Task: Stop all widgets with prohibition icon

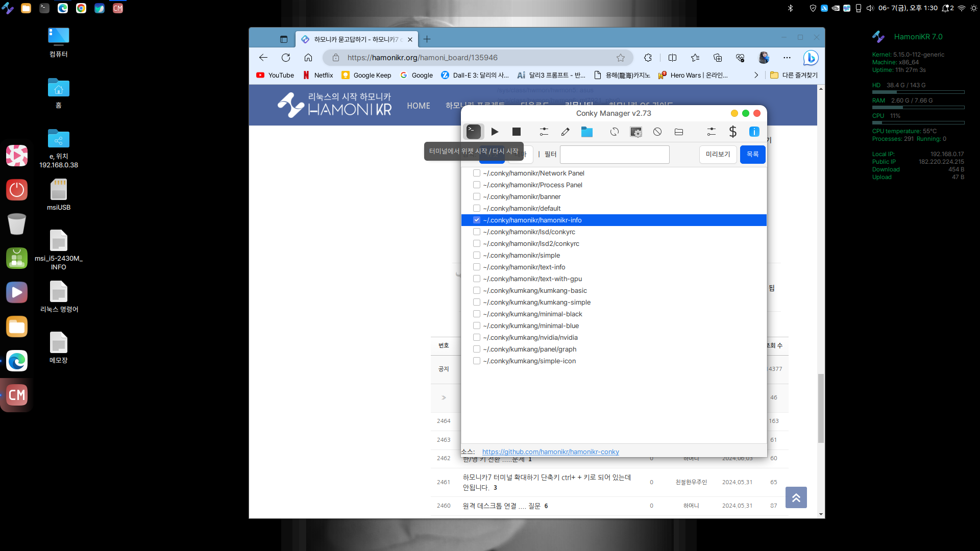Action: (657, 132)
